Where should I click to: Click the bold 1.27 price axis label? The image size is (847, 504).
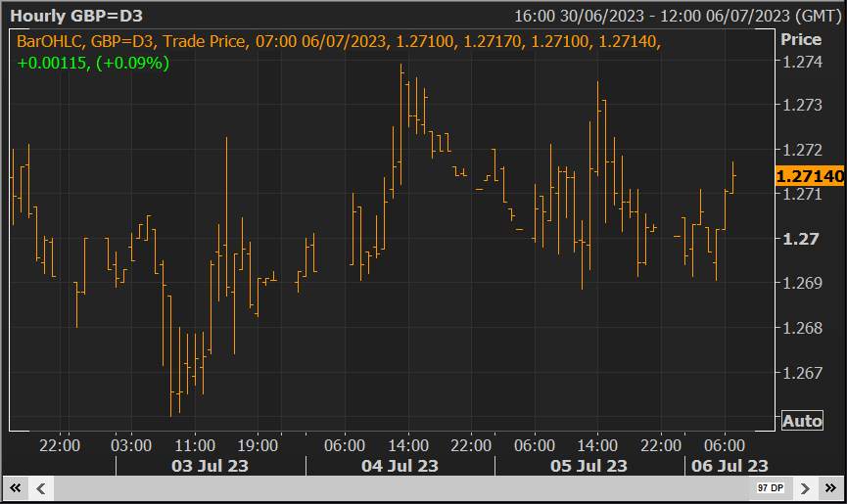(801, 239)
